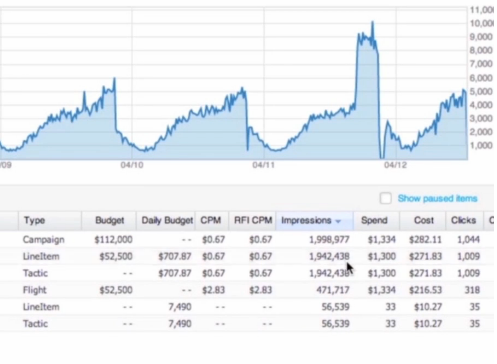Click the 1,000 y-axis label
Screen dimensions: 497x364
pyautogui.click(x=481, y=145)
